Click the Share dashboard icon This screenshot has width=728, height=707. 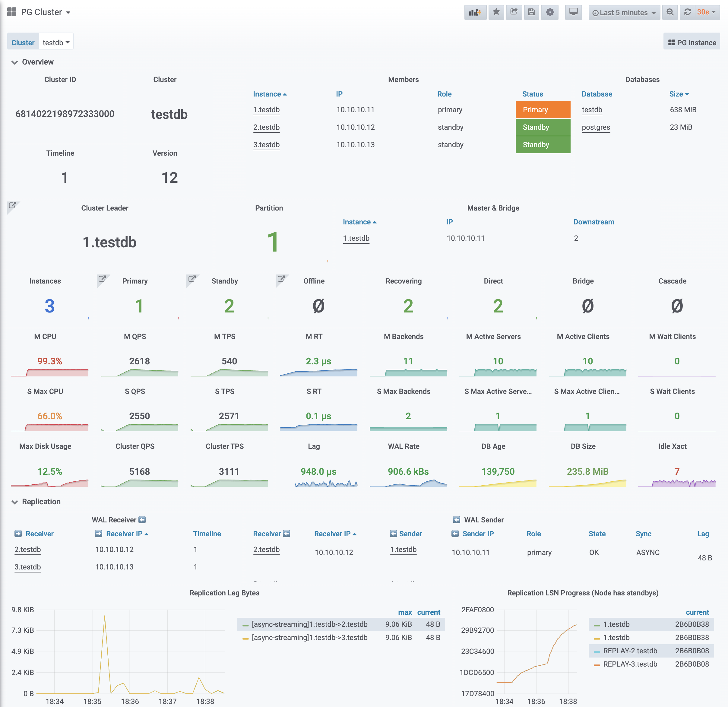coord(514,12)
